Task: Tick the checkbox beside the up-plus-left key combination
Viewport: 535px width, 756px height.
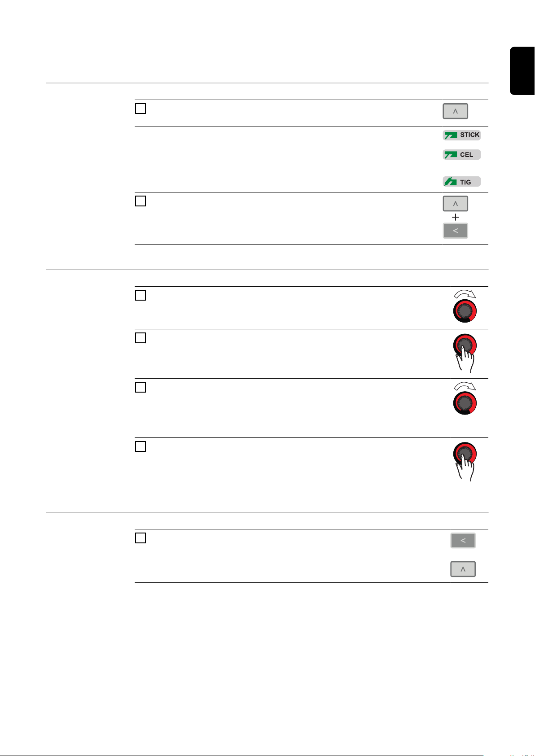Action: tap(140, 201)
